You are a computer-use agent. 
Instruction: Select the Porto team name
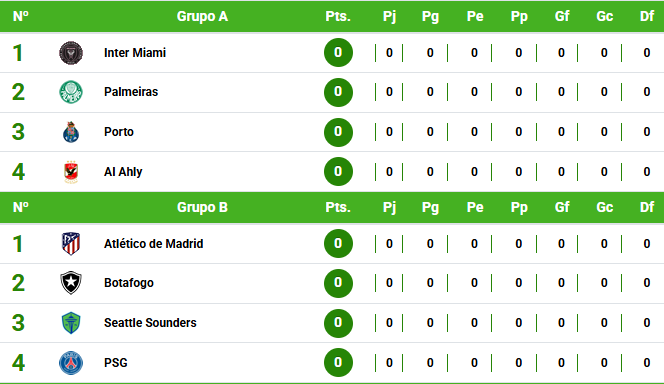[119, 132]
